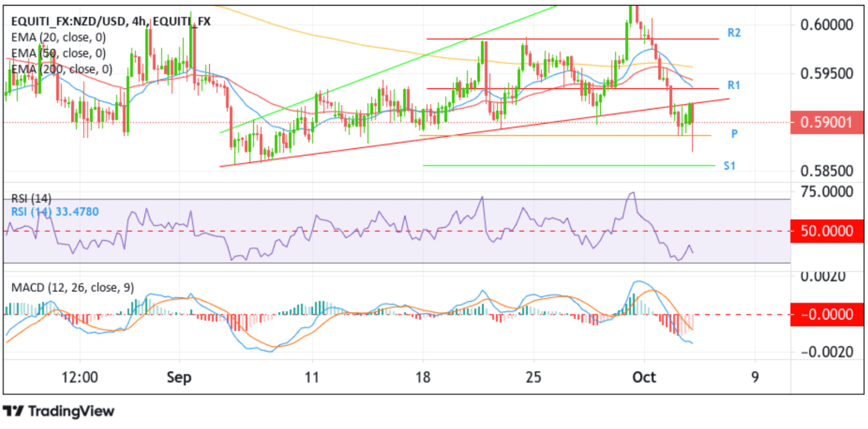The image size is (868, 429).
Task: Click the 0.60000 price axis label
Action: (x=827, y=25)
